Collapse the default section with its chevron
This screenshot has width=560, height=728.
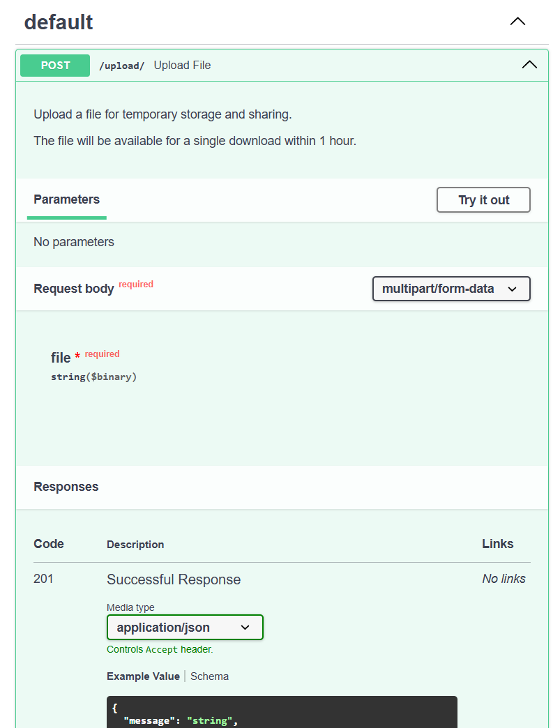517,22
